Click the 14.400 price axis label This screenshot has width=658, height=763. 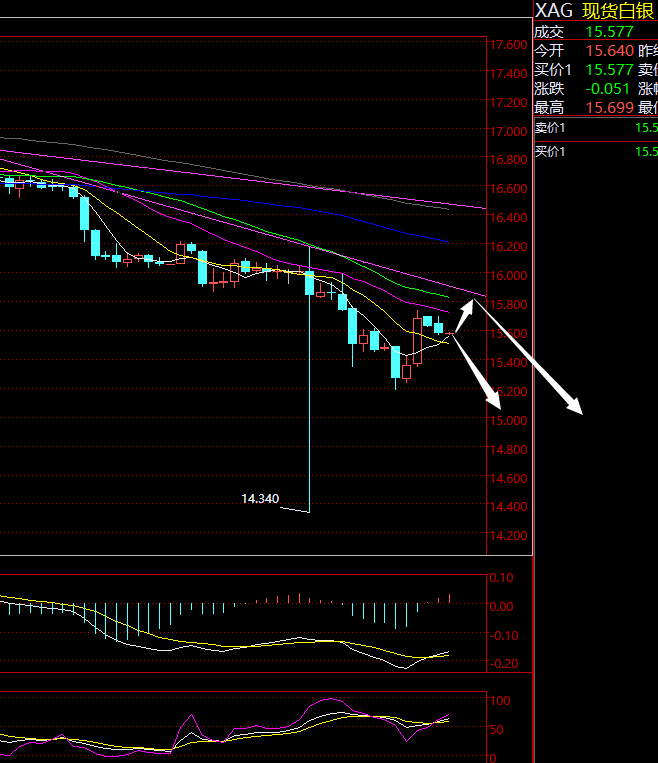pyautogui.click(x=508, y=507)
